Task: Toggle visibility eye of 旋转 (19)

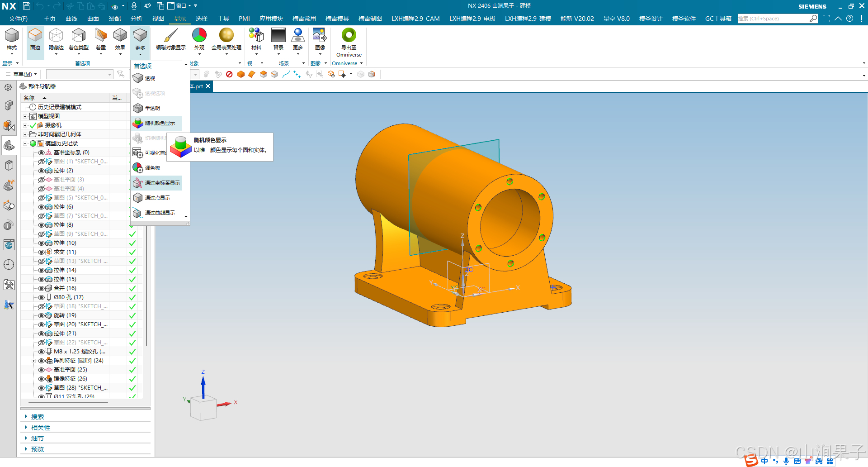Action: pos(41,315)
